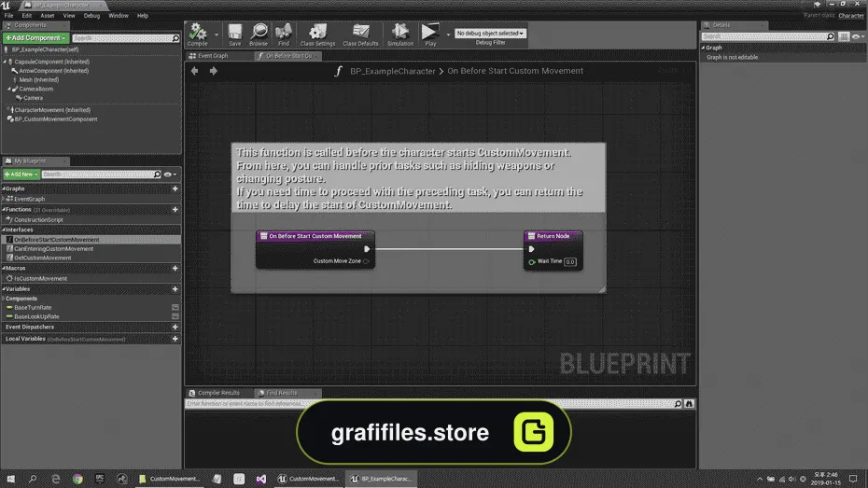Navigate forward in graph history
This screenshot has width=868, height=488.
coord(213,71)
